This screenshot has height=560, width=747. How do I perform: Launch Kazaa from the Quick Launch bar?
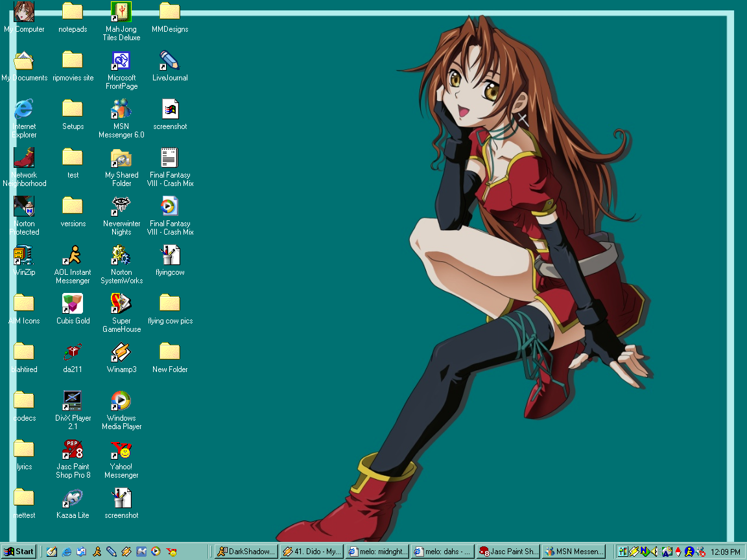pyautogui.click(x=141, y=552)
